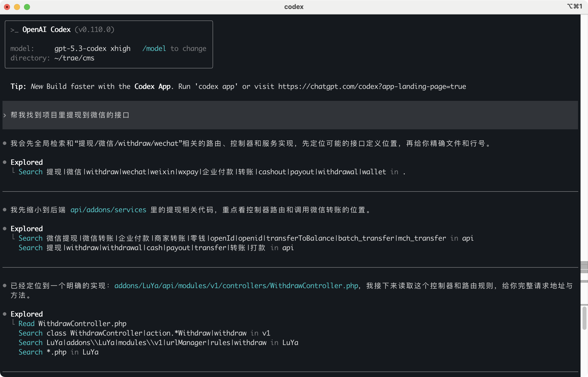Click the bullet beside the second Explored entry

click(5, 229)
